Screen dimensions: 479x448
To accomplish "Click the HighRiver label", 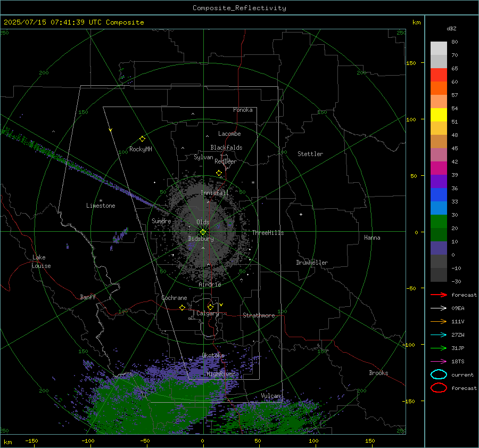I will (221, 374).
